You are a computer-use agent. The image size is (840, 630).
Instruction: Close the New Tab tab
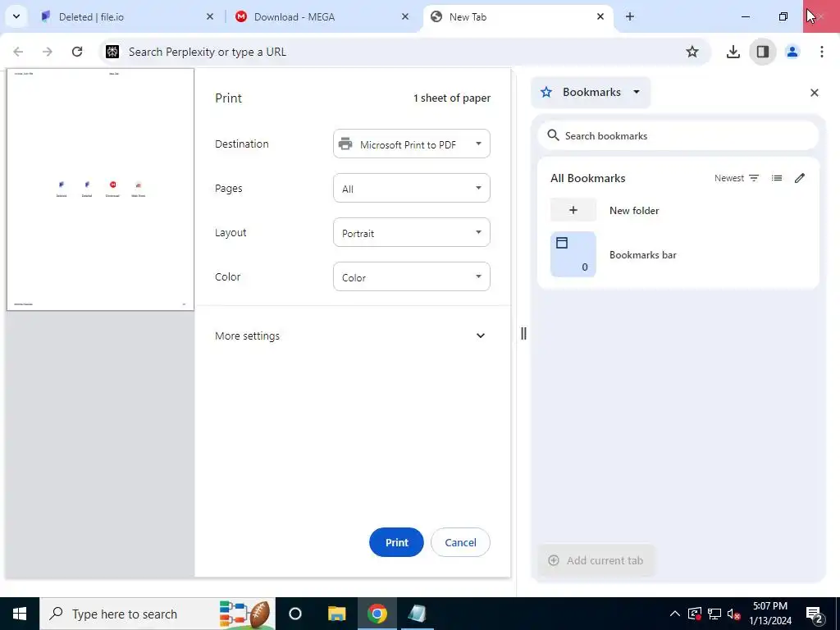[x=600, y=16]
